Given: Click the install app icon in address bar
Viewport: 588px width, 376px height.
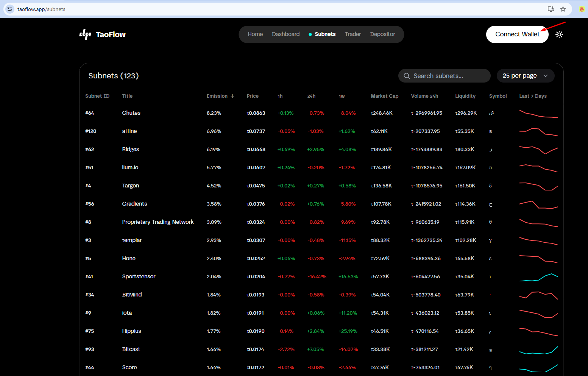Looking at the screenshot, I should click(x=551, y=9).
